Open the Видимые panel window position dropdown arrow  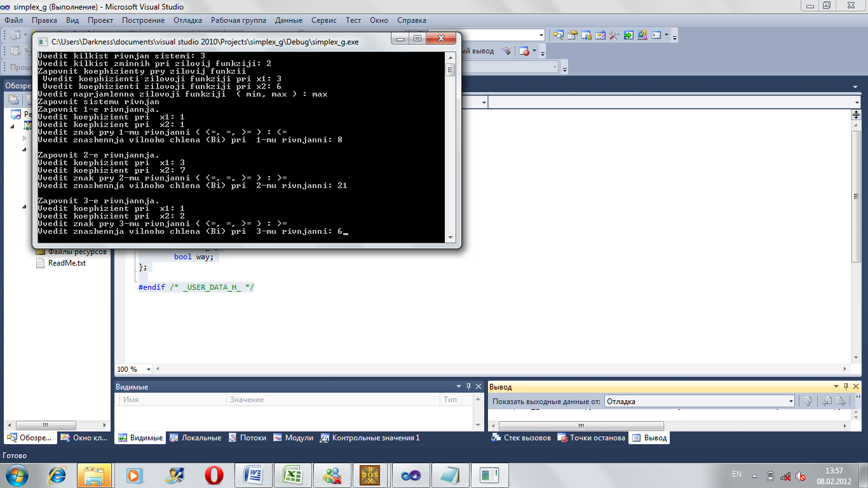pyautogui.click(x=459, y=386)
